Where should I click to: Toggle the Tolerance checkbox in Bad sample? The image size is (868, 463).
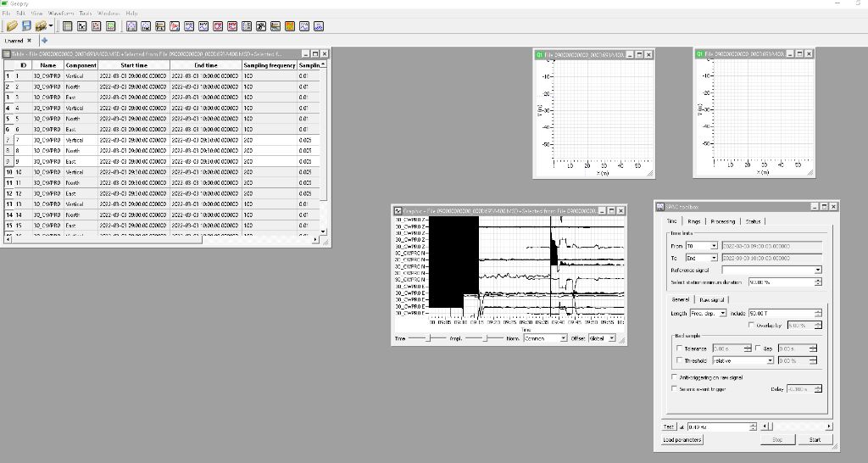point(678,349)
